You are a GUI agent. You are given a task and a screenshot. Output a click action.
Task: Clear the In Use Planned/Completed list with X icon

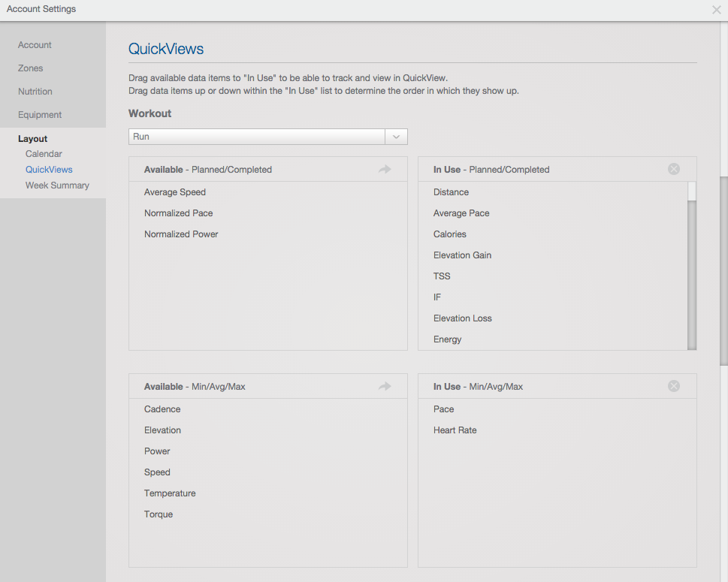[674, 169]
